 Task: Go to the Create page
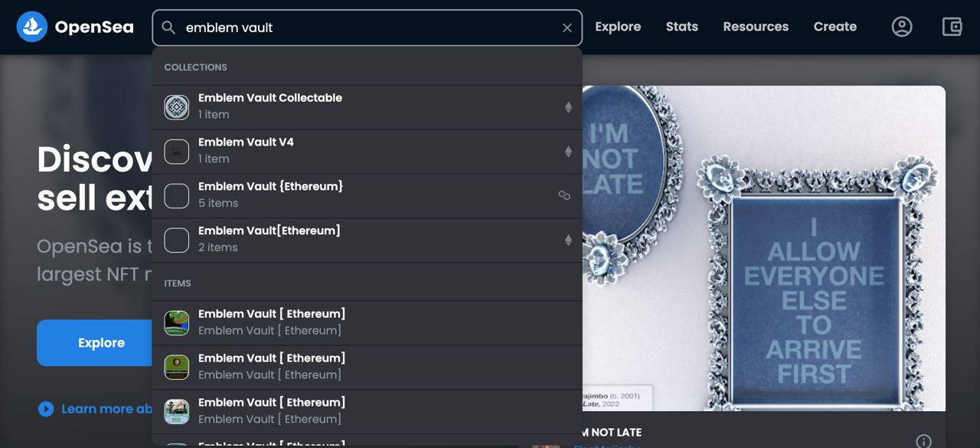tap(835, 27)
